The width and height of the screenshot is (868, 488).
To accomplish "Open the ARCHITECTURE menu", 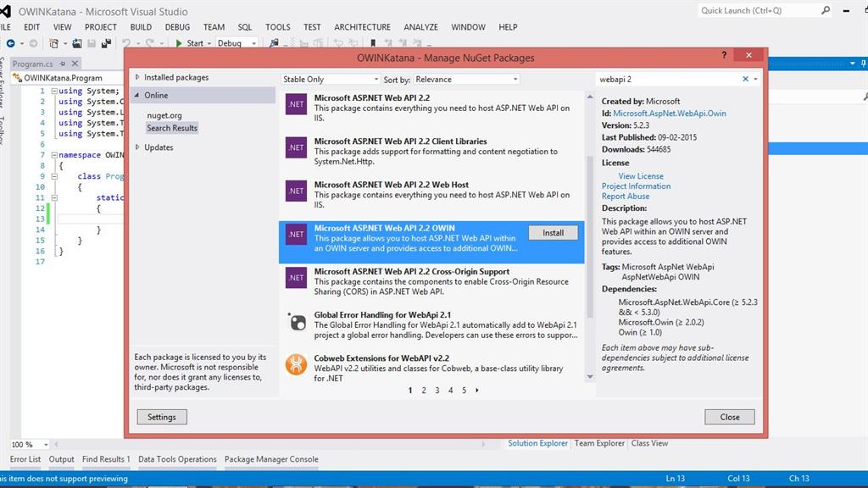I will click(x=362, y=27).
